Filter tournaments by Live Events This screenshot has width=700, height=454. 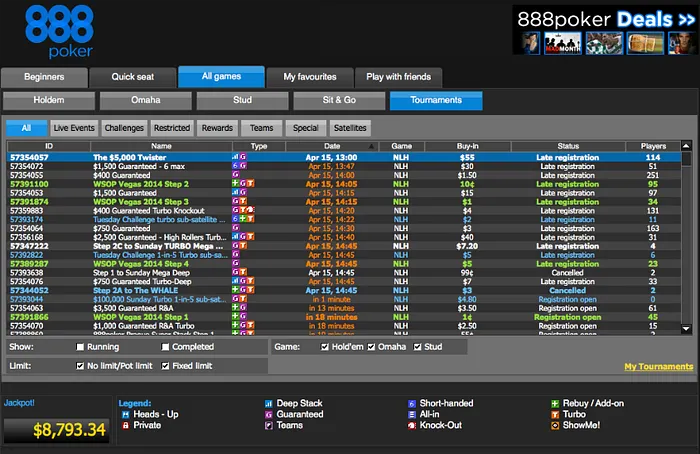pos(74,128)
